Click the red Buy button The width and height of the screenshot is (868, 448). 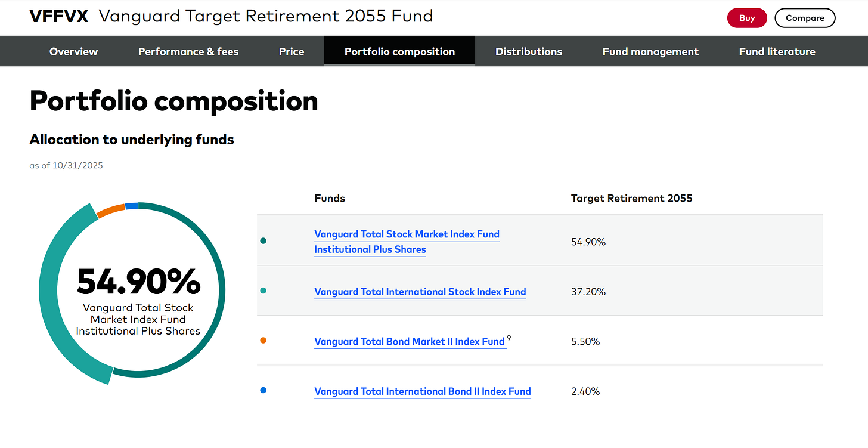click(x=747, y=18)
